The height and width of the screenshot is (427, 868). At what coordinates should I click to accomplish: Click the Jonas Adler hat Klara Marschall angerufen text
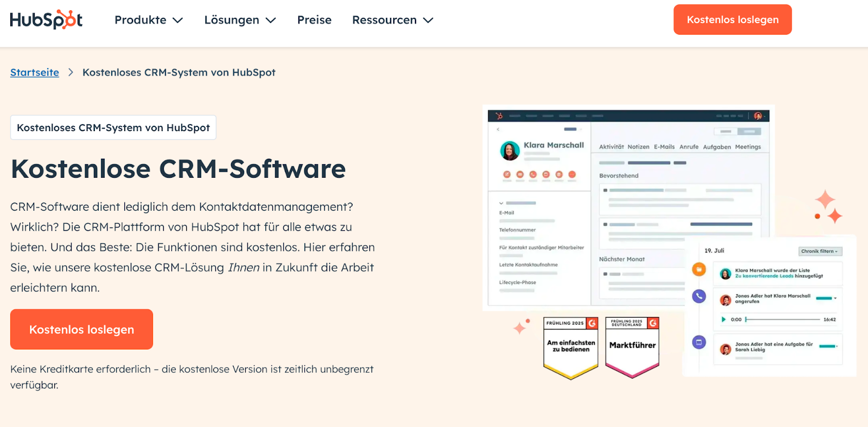[773, 299]
